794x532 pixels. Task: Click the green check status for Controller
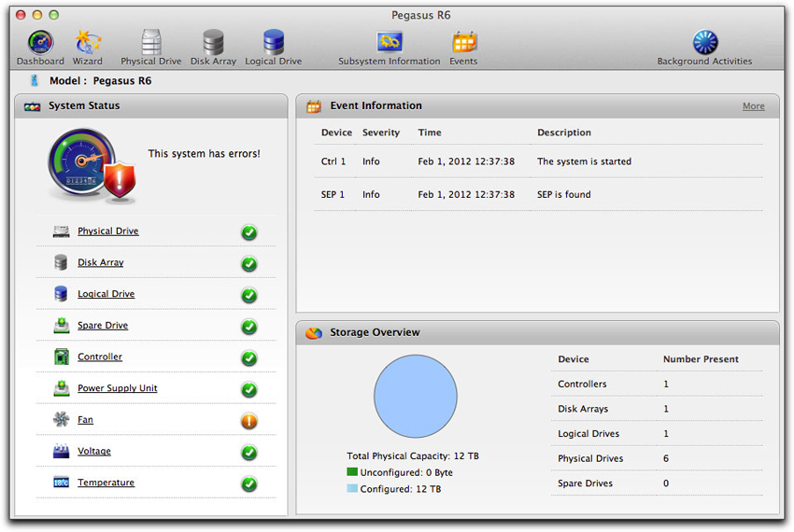tap(249, 358)
